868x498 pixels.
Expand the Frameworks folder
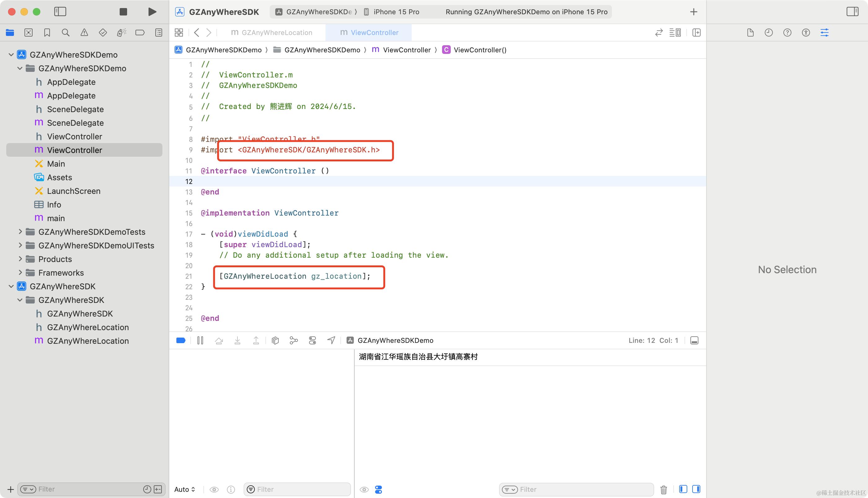tap(20, 273)
